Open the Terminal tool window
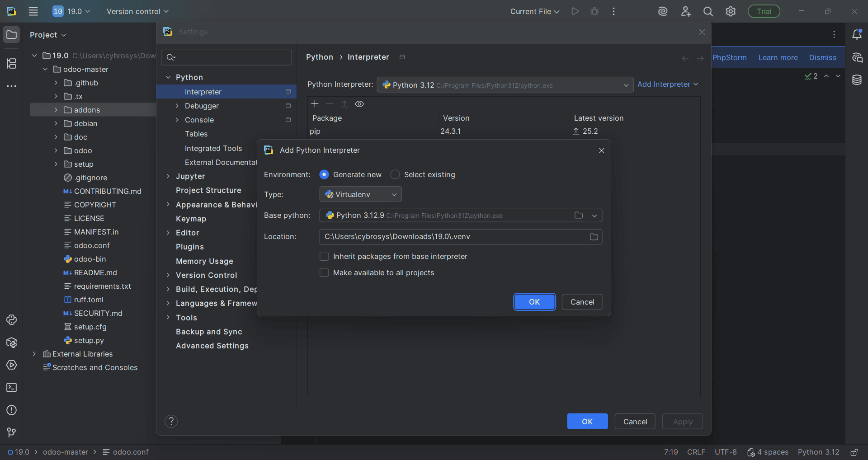This screenshot has width=868, height=460. (x=12, y=388)
